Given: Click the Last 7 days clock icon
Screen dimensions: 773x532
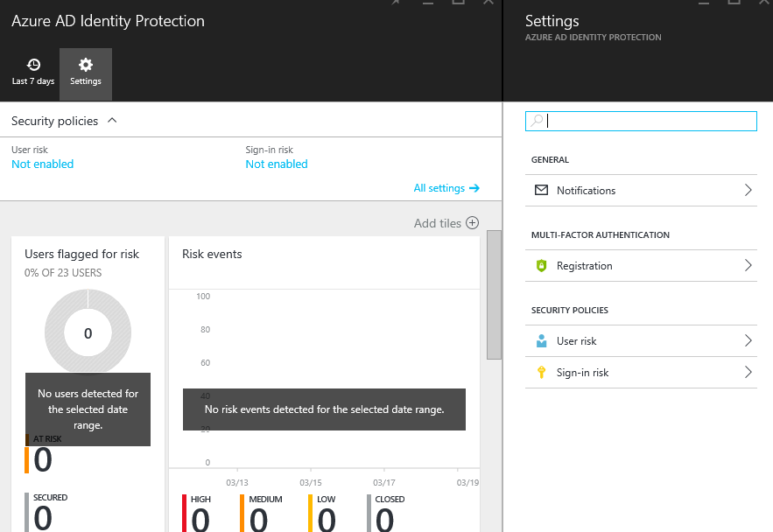Looking at the screenshot, I should [x=33, y=66].
